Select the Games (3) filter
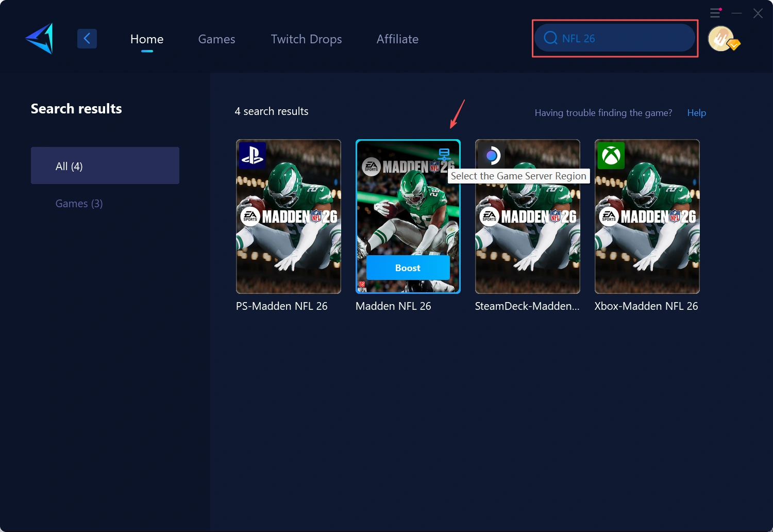The image size is (773, 532). pos(79,203)
